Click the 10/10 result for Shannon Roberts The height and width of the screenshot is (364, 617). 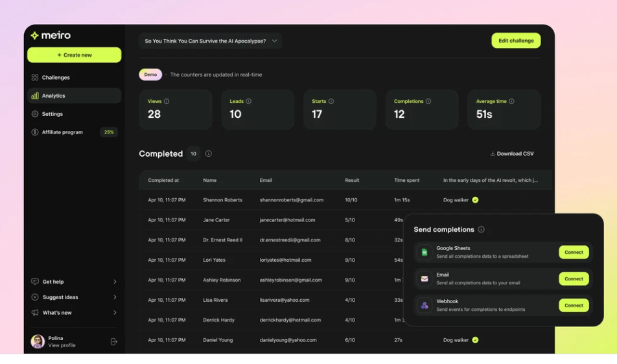pyautogui.click(x=351, y=200)
